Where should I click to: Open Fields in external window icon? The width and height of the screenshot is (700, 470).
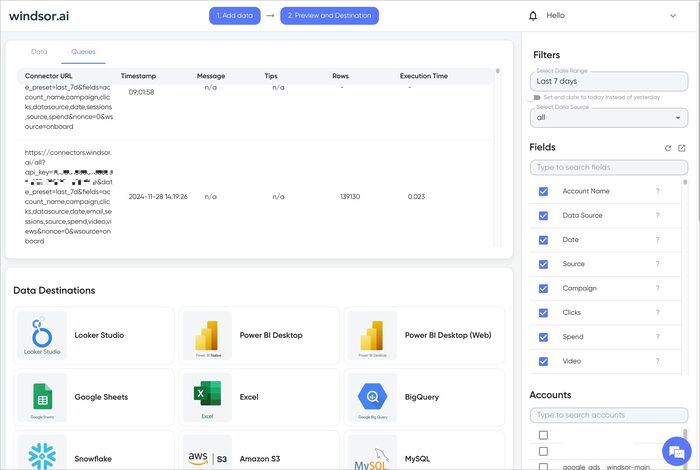click(682, 148)
